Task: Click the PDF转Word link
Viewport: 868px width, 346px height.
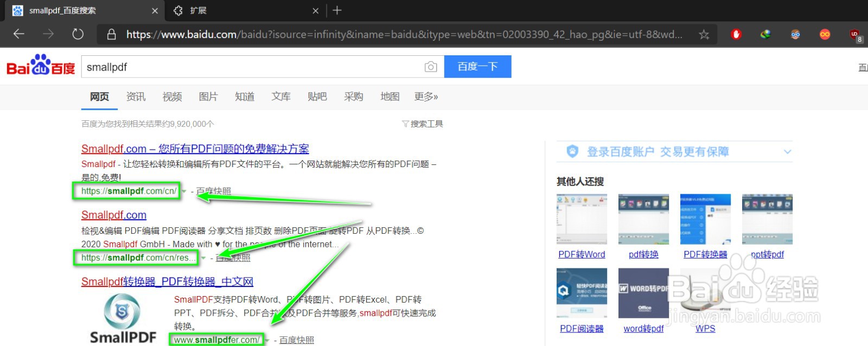Action: [582, 254]
